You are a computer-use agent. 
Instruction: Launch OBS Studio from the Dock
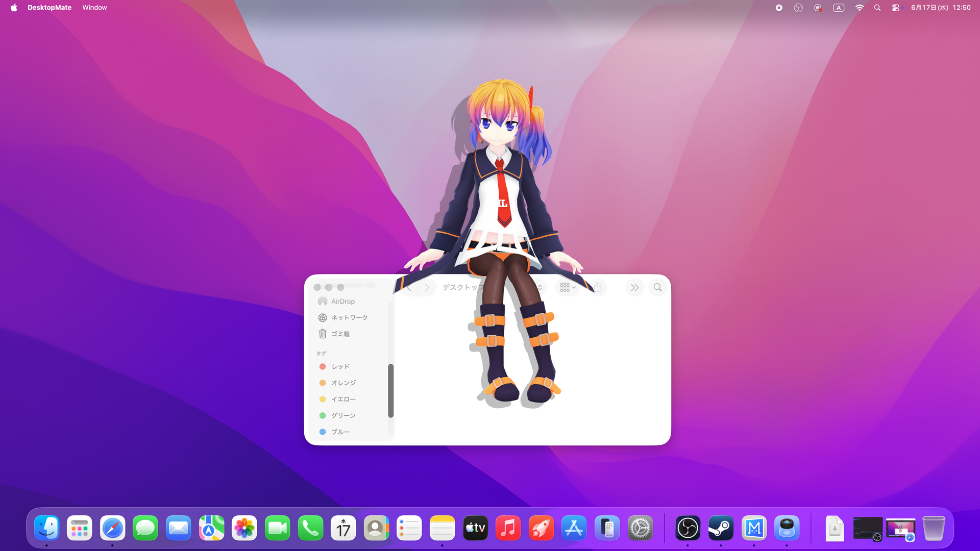pos(688,528)
